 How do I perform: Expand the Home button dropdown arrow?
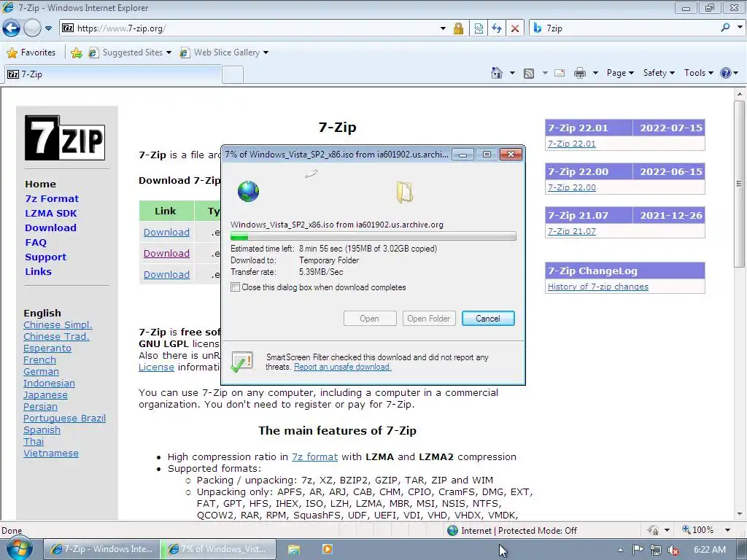click(x=512, y=73)
